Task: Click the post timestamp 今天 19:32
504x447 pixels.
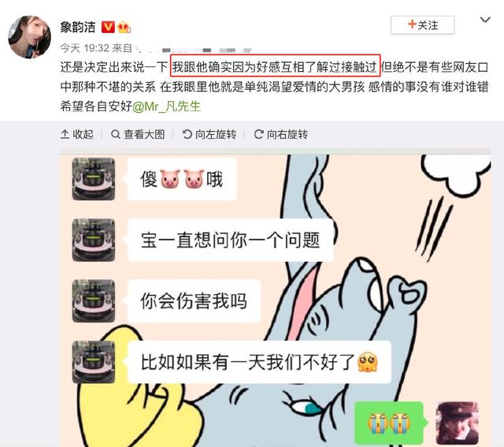Action: (x=84, y=48)
